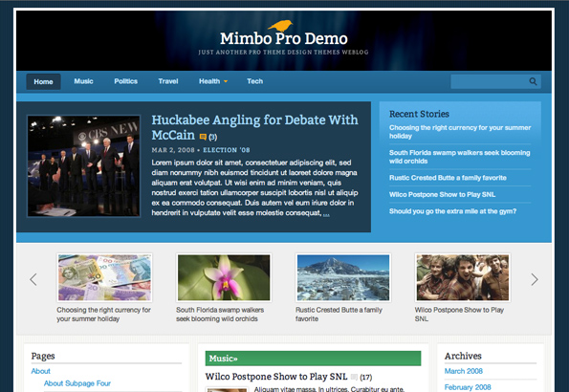Select the Politics menu item
This screenshot has width=569, height=392.
(x=125, y=81)
